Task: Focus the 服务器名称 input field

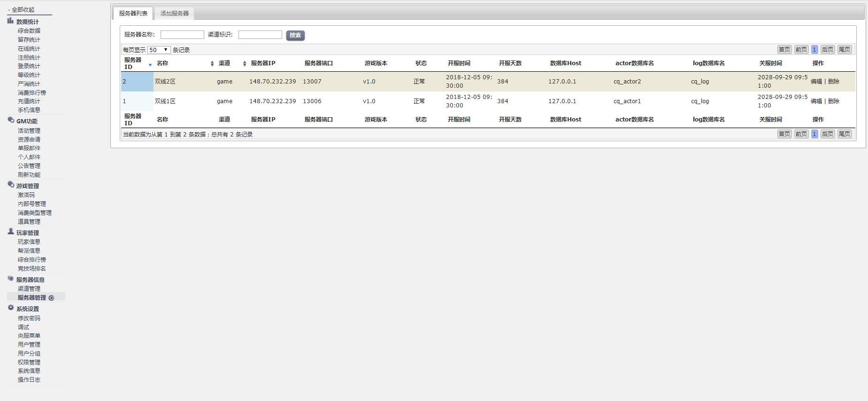Action: click(x=182, y=35)
